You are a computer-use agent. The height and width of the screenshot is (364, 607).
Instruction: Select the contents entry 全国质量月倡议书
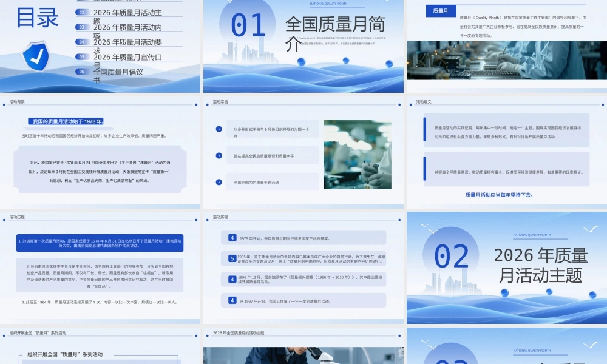coord(118,76)
